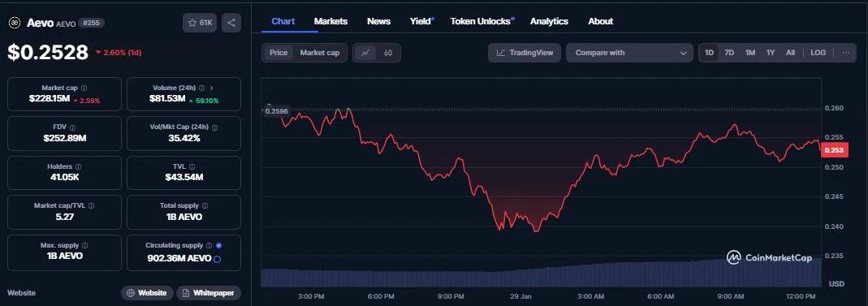Screen dimensions: 868x306
Task: Select Market cap chart mode
Action: pos(319,53)
